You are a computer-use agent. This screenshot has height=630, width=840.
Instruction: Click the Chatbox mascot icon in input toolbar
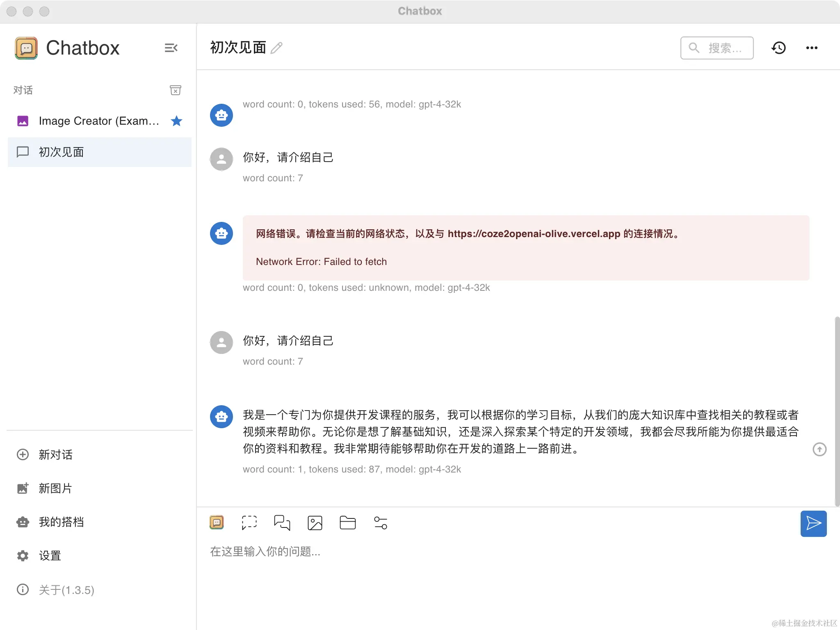pos(217,522)
